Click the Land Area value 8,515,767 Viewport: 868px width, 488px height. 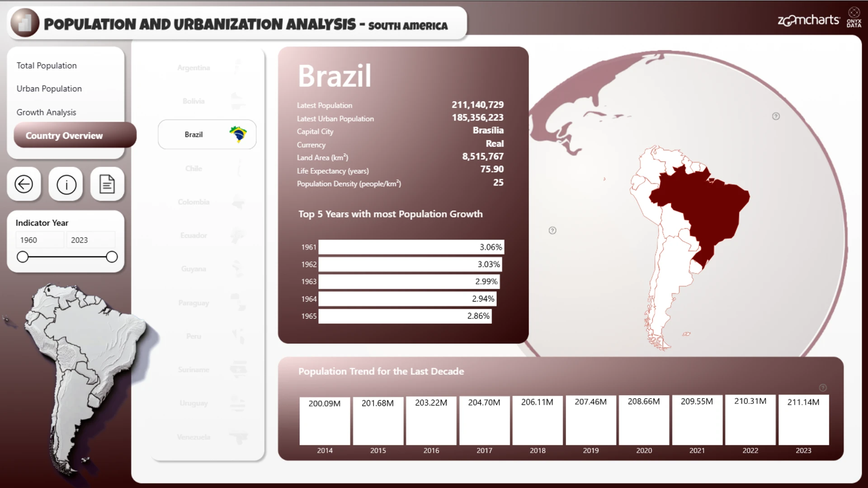tap(483, 156)
